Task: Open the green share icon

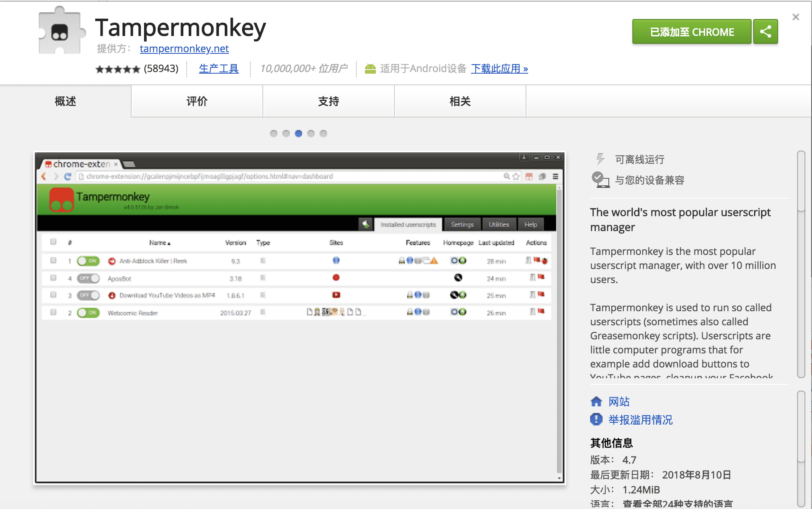Action: [x=765, y=31]
